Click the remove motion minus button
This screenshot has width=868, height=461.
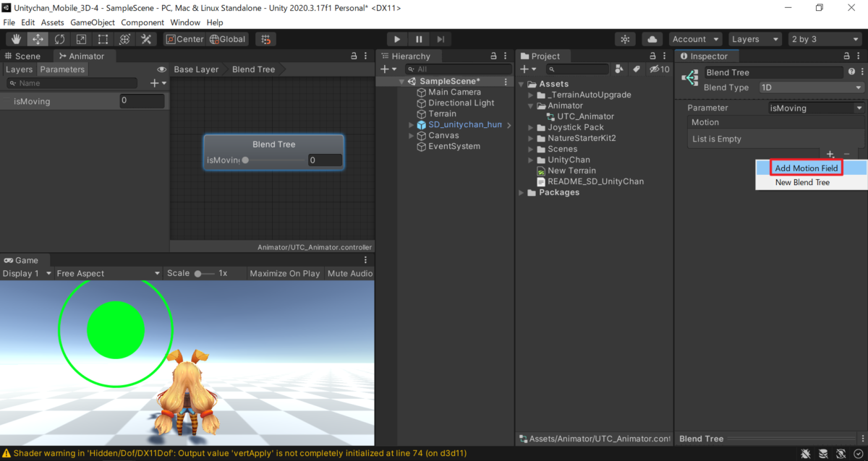coord(846,154)
